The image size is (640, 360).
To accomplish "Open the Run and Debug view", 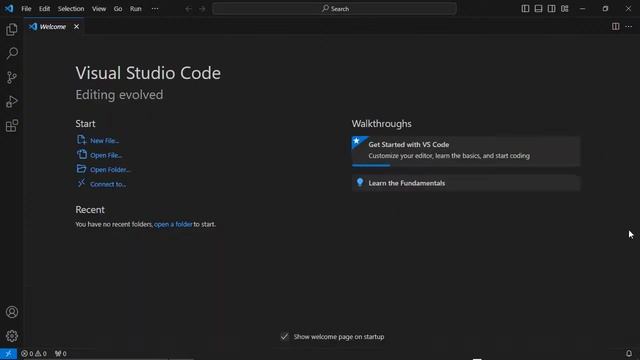I will [12, 102].
